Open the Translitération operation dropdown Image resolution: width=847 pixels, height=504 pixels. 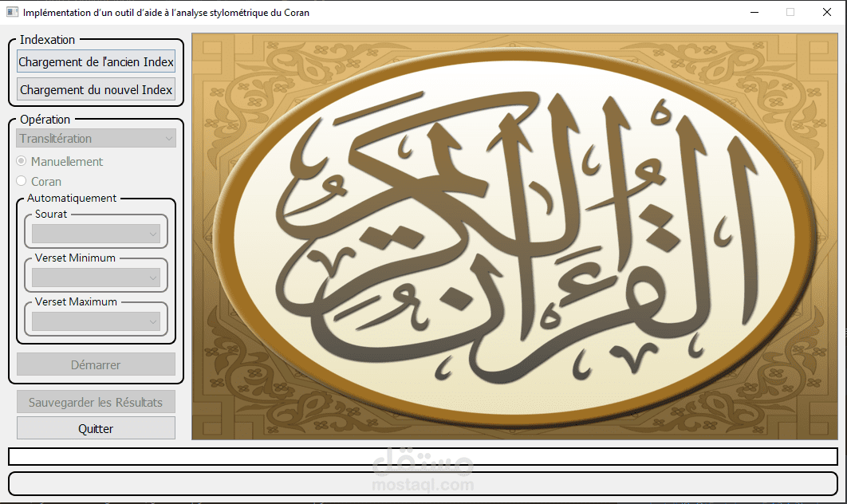click(x=97, y=138)
